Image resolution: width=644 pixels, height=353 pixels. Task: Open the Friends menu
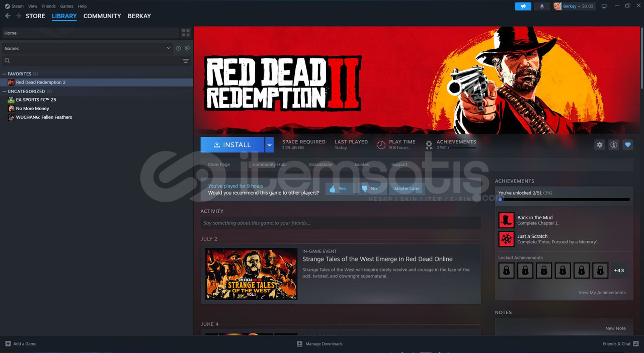point(49,6)
